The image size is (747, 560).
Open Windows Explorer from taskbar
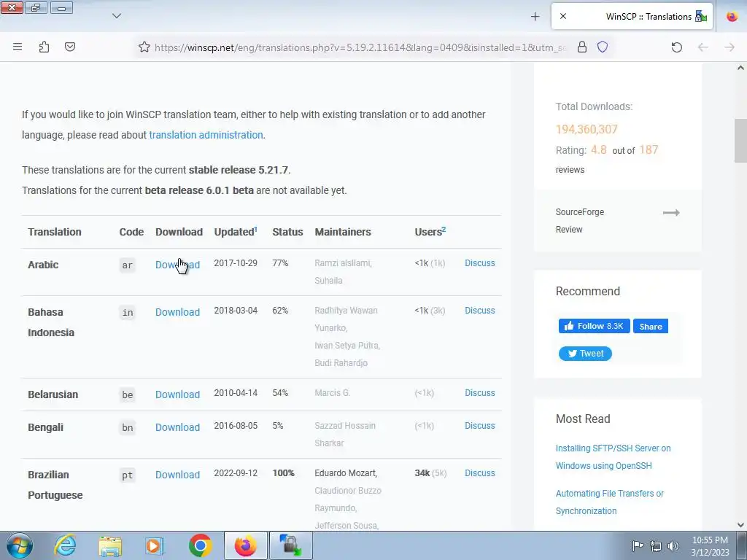[x=110, y=546]
